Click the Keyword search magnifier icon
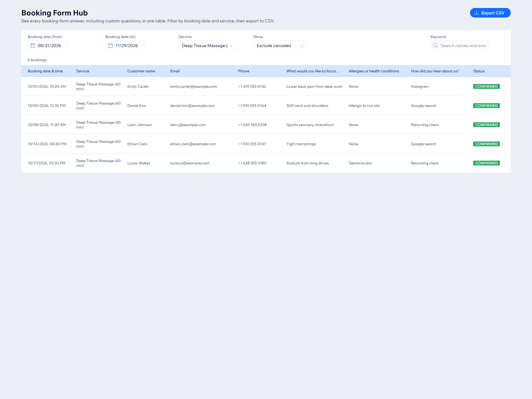 435,45
